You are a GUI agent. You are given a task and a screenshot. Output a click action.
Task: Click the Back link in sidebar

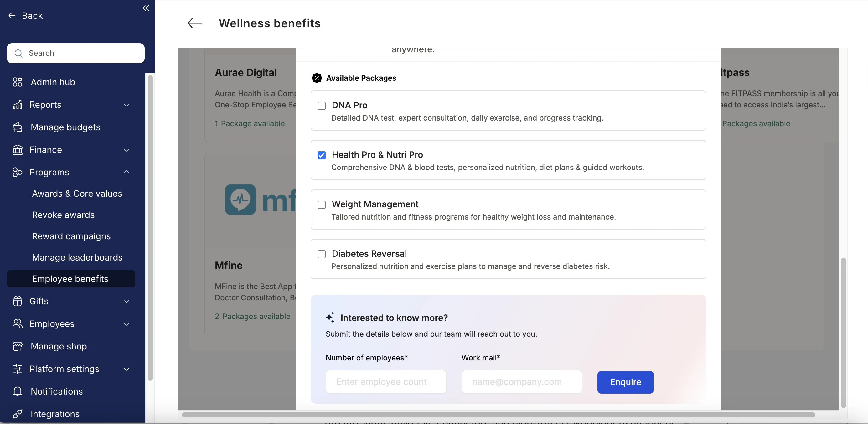coord(32,16)
